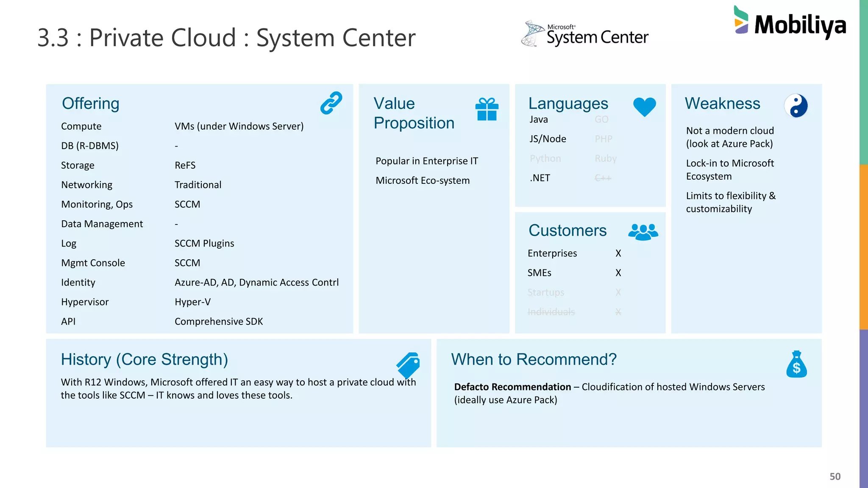Click the chain link icon in Offering

coord(331,103)
